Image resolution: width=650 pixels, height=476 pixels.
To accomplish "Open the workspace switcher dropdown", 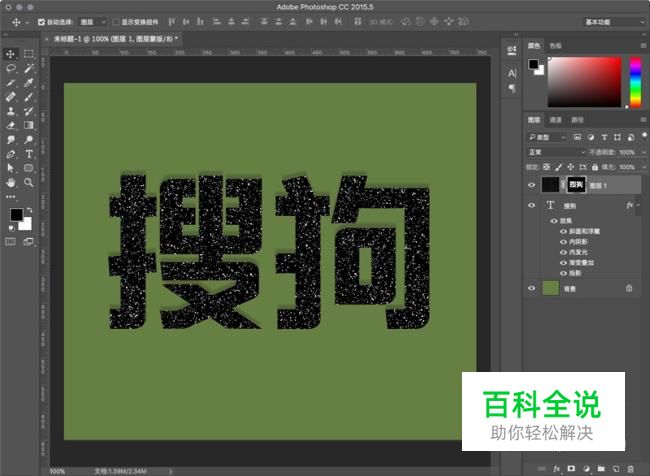I will pos(615,22).
